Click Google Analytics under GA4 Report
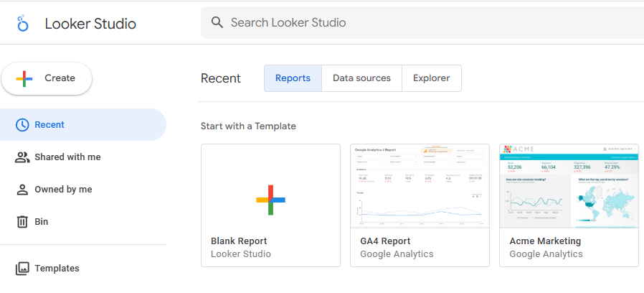This screenshot has width=644, height=293. coord(397,254)
